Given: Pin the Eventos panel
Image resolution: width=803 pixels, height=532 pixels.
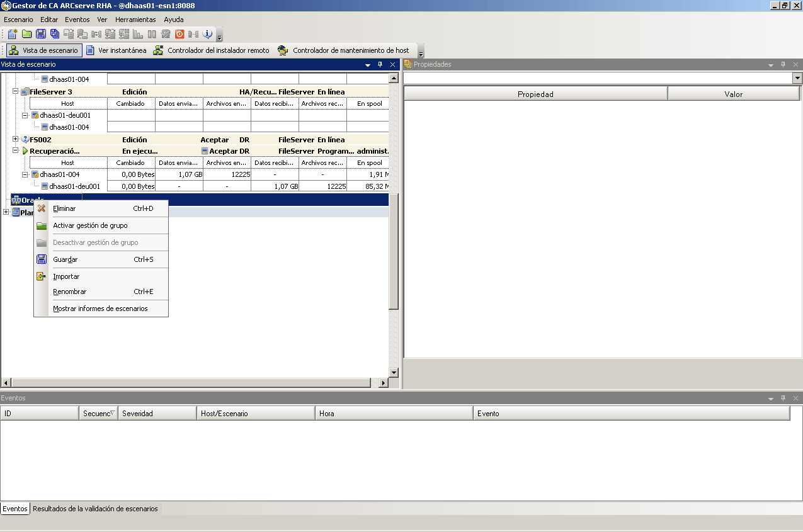Looking at the screenshot, I should point(783,398).
